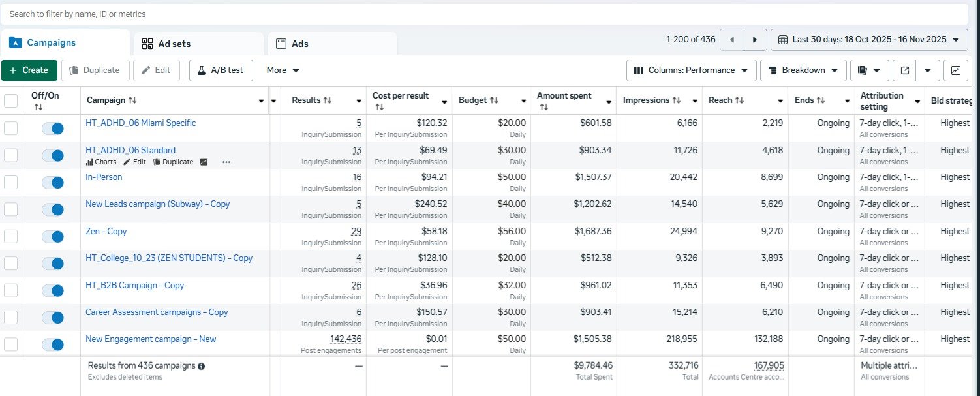Screen dimensions: 980x396
Task: Check the box for the In-Person campaign row
Action: [x=11, y=183]
